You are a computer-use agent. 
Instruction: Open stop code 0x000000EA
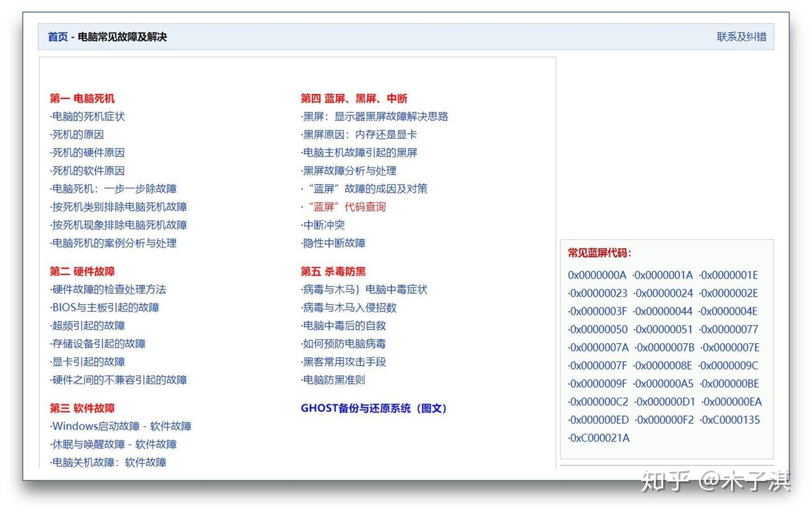pyautogui.click(x=732, y=401)
